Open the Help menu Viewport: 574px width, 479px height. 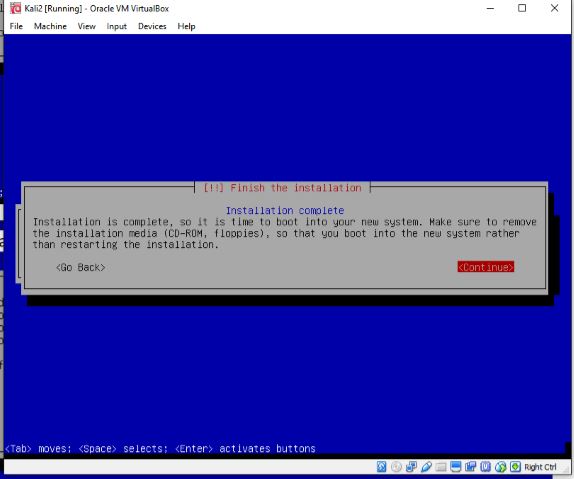[x=186, y=26]
